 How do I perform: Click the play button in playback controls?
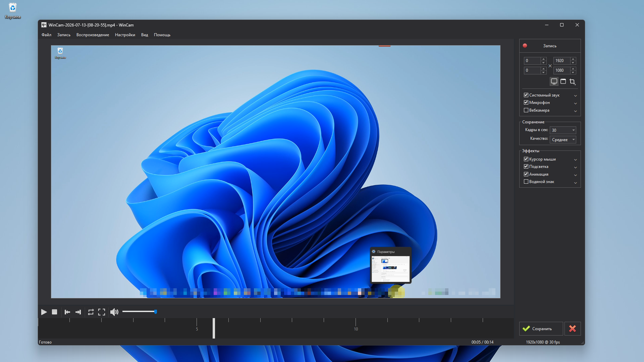[x=44, y=312]
